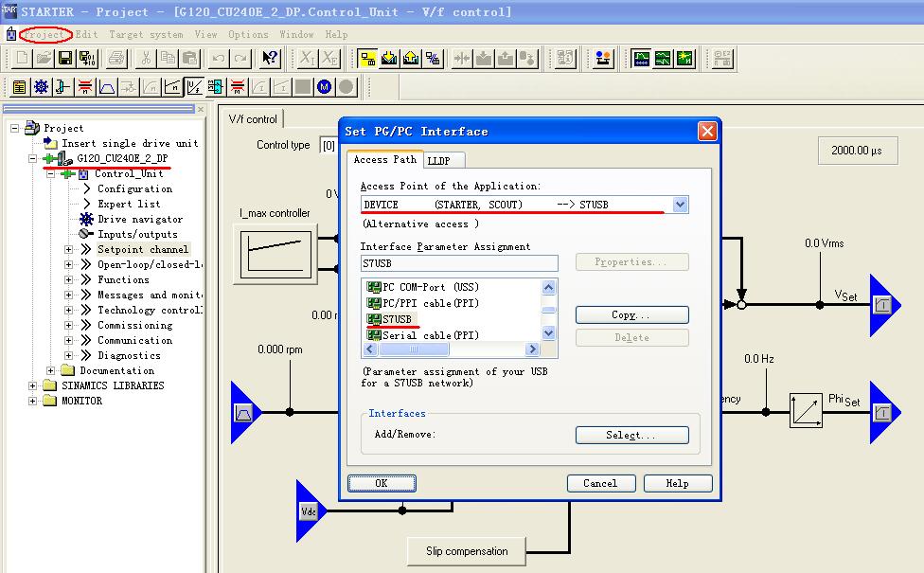
Task: Click the trapezoid ramp-function generator toolbar icon
Action: pos(107,87)
